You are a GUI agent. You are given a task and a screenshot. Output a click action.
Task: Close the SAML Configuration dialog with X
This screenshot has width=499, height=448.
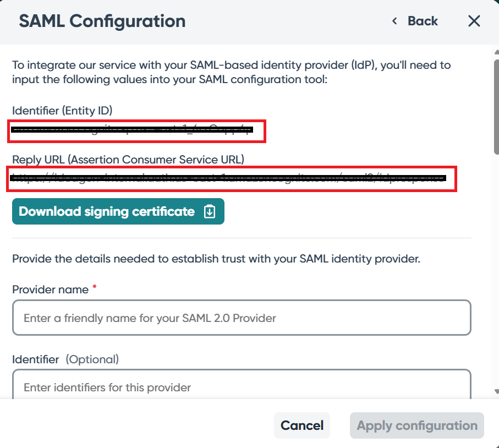tap(474, 21)
